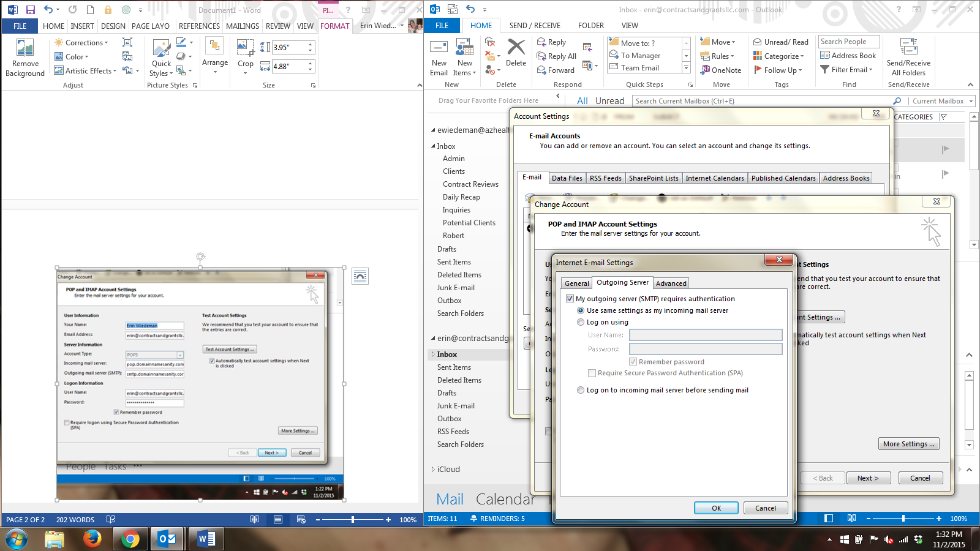
Task: Open Rules dropdown in Outlook
Action: tap(717, 56)
